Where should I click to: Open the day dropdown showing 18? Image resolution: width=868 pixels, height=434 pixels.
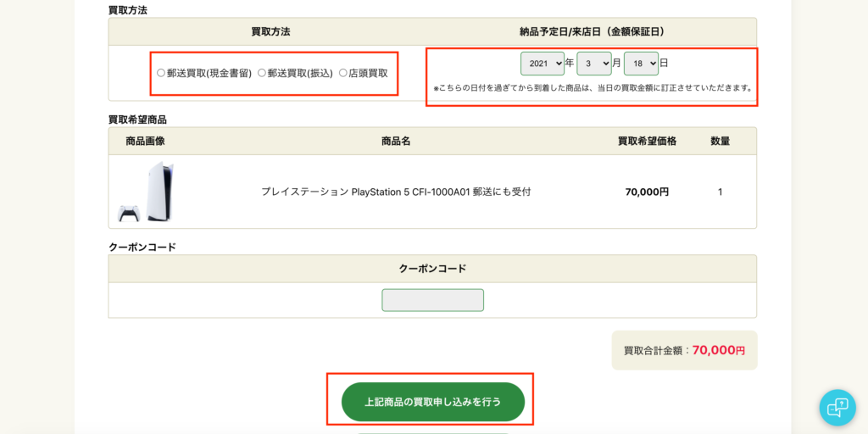pyautogui.click(x=641, y=64)
